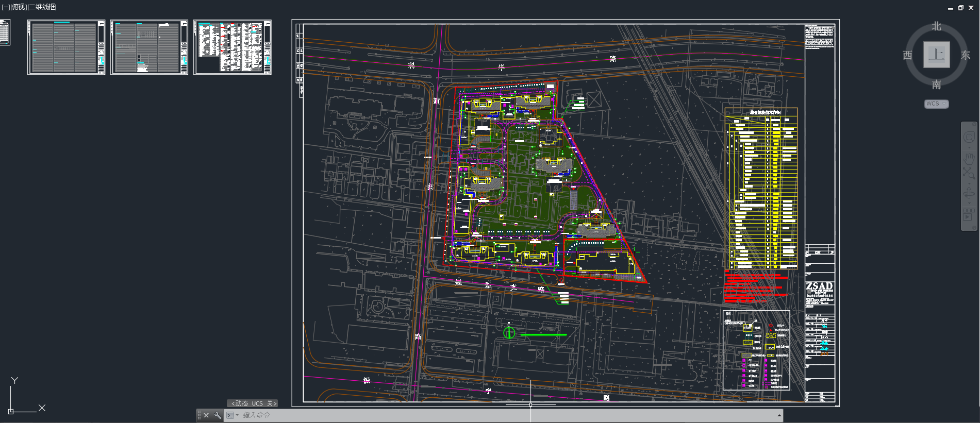980x423 pixels.
Task: Open the [-] viewport controls menu
Action: [x=6, y=7]
